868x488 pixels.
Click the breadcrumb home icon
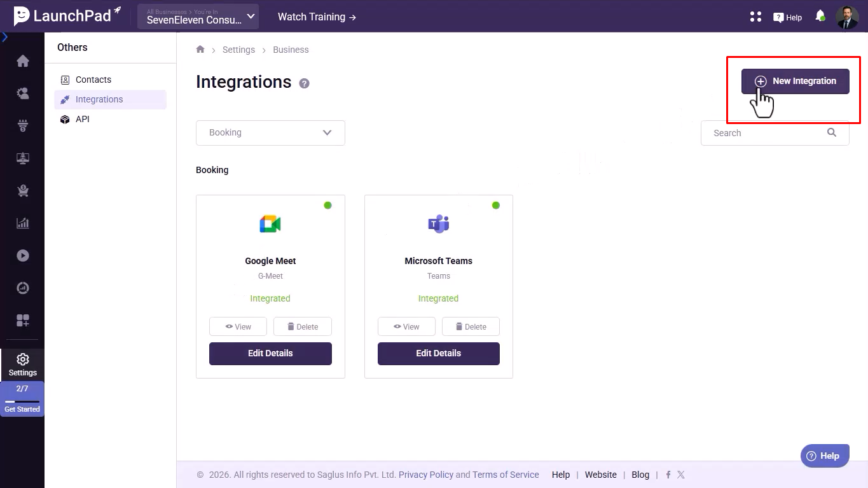(200, 50)
